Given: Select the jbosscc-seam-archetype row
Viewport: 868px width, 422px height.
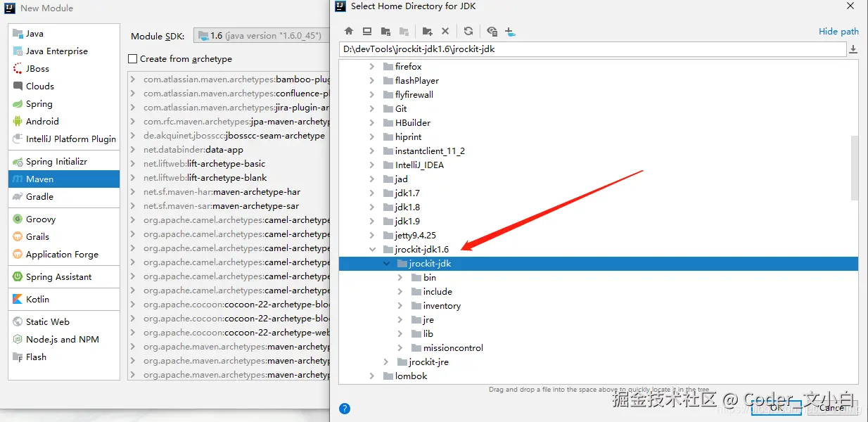Looking at the screenshot, I should [x=229, y=136].
